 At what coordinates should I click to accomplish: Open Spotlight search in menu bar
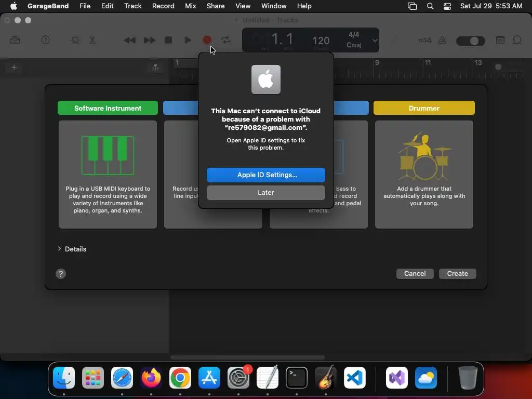point(430,6)
